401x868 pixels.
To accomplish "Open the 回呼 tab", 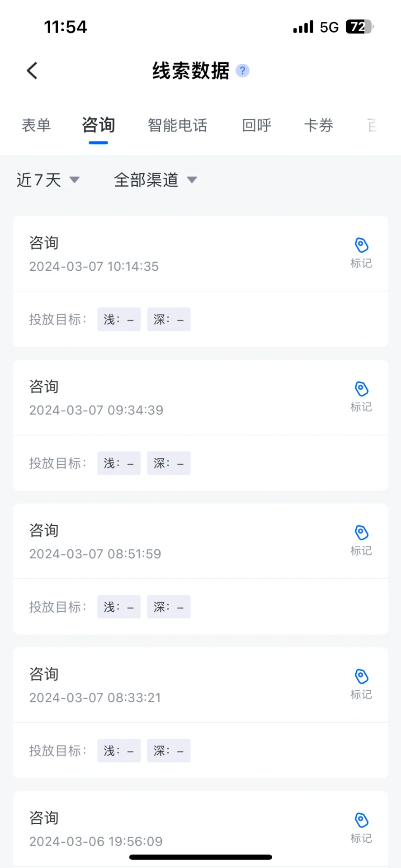I will [x=256, y=125].
